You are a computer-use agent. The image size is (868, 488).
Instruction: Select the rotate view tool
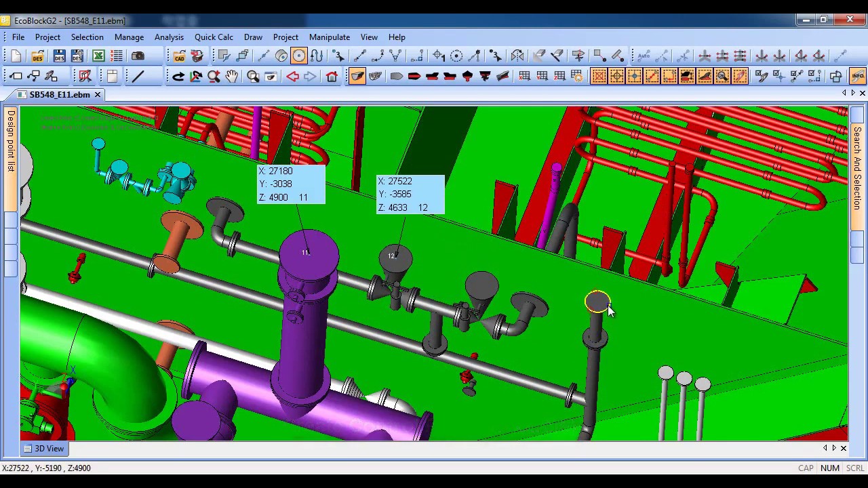click(196, 76)
